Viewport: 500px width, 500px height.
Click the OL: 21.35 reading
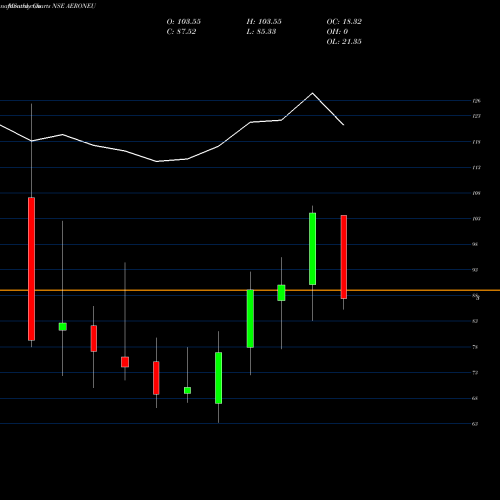pyautogui.click(x=344, y=42)
